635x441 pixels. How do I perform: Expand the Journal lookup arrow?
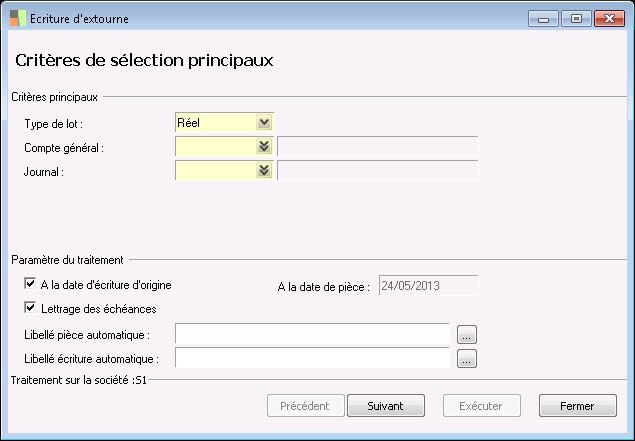pyautogui.click(x=264, y=170)
